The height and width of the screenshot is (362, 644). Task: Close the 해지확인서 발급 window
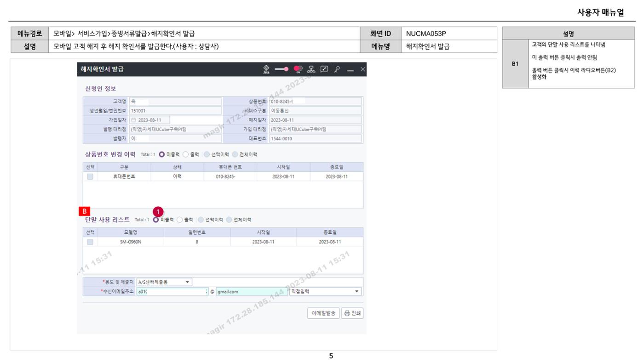point(362,69)
